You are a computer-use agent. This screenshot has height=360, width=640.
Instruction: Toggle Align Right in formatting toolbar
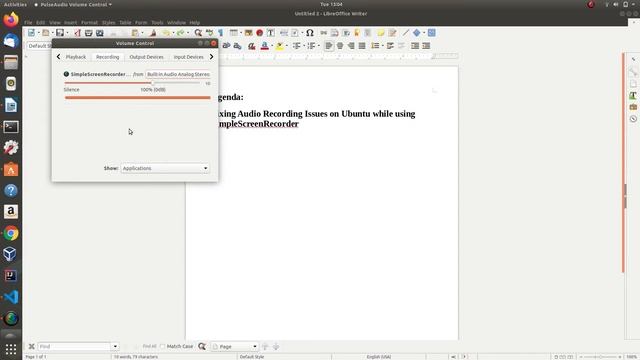click(351, 46)
